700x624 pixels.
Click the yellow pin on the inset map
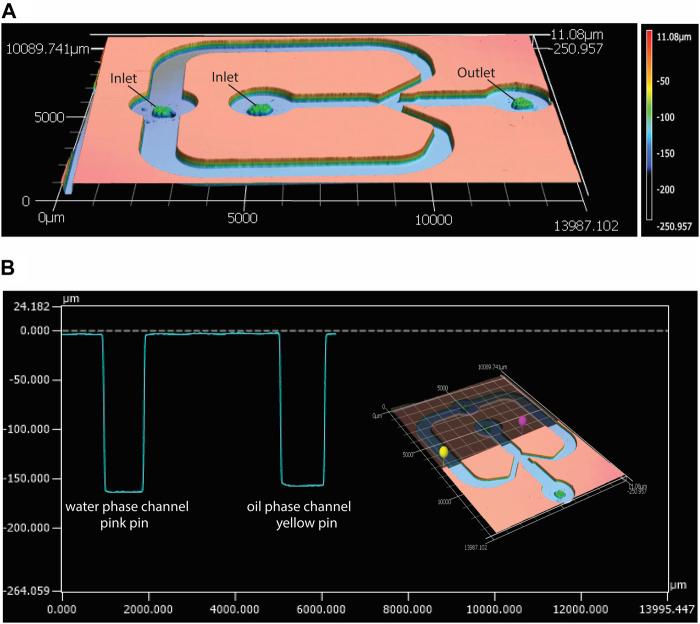[443, 453]
